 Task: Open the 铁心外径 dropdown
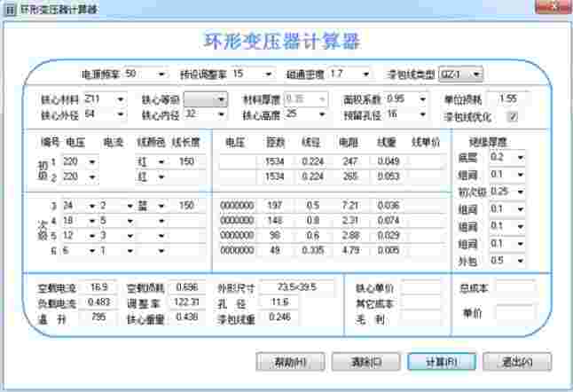[120, 114]
